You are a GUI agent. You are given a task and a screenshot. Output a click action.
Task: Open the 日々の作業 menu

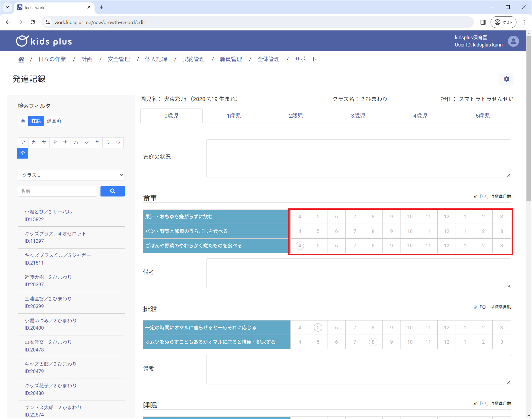coord(52,59)
